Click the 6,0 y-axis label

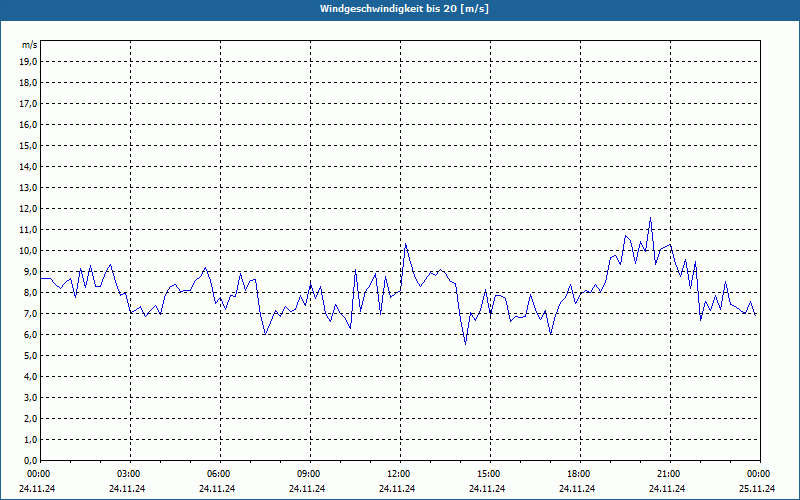pyautogui.click(x=31, y=335)
